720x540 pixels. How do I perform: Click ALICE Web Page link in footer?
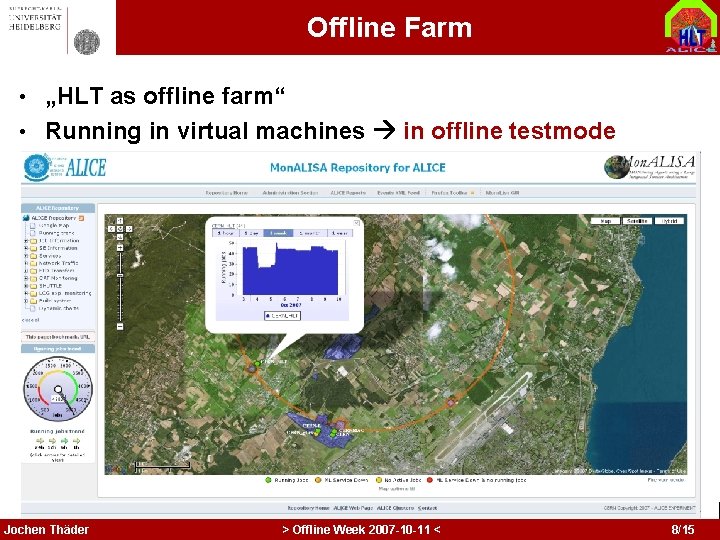click(353, 508)
